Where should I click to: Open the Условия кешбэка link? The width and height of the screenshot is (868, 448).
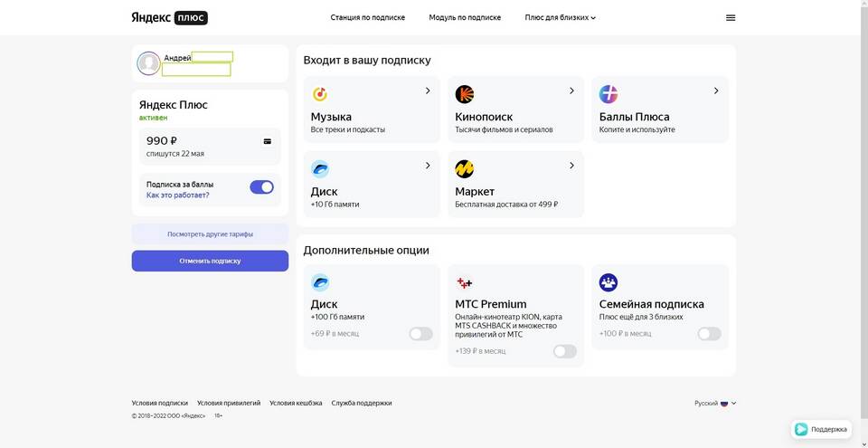tap(296, 403)
